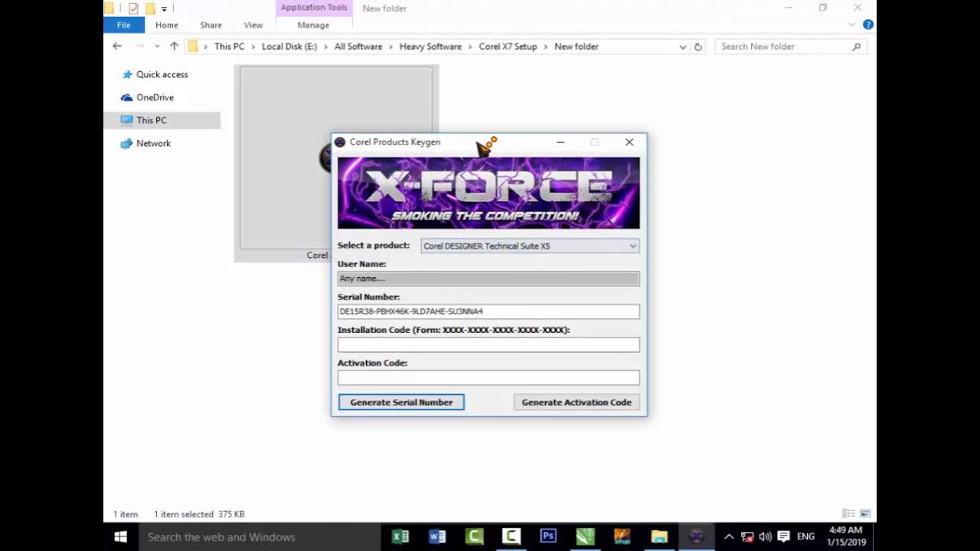The image size is (980, 551).
Task: Open Excel from the taskbar
Action: coord(400,536)
